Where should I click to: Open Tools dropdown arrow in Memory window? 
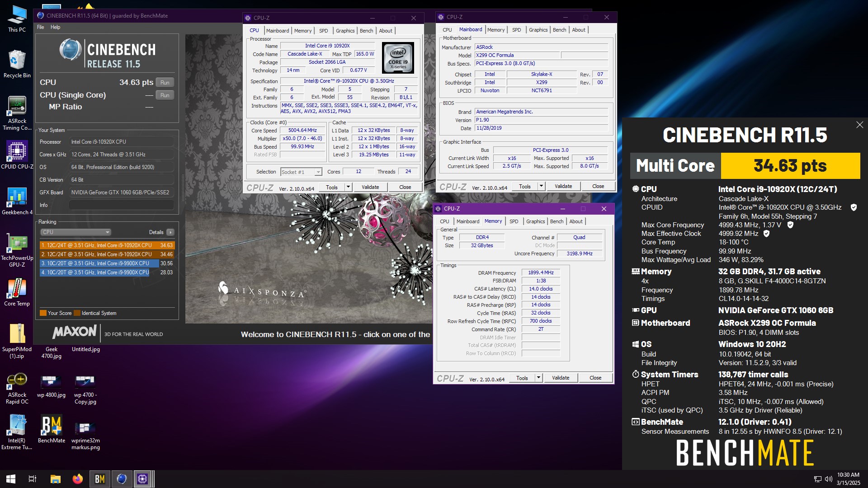538,378
